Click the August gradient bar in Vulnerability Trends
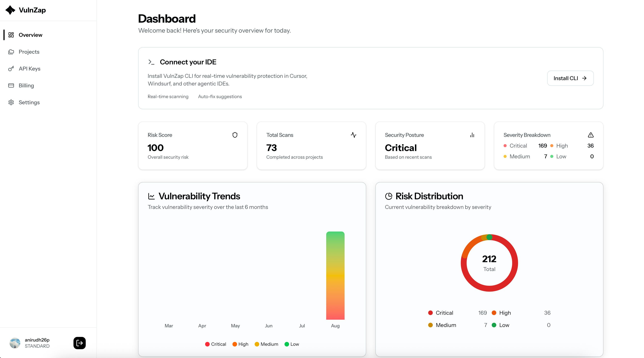 pos(335,275)
